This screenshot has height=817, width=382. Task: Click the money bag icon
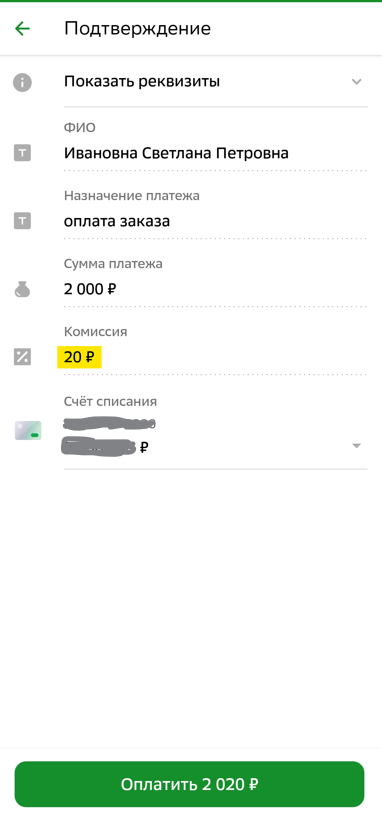[x=22, y=289]
